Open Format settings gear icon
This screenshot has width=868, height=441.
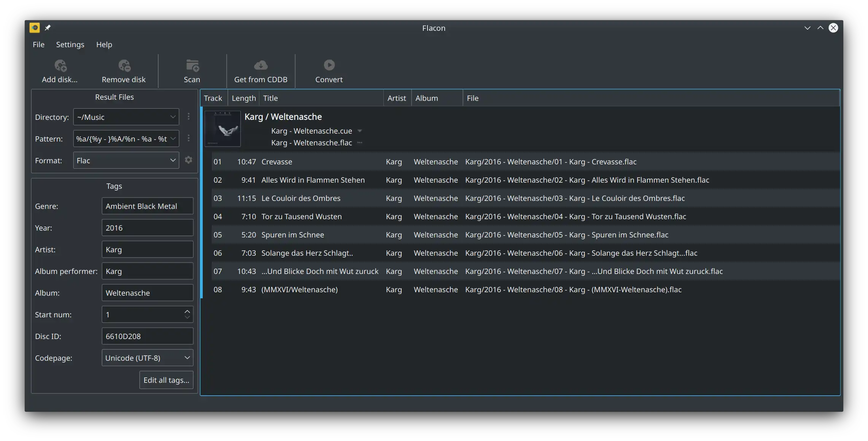pyautogui.click(x=188, y=160)
